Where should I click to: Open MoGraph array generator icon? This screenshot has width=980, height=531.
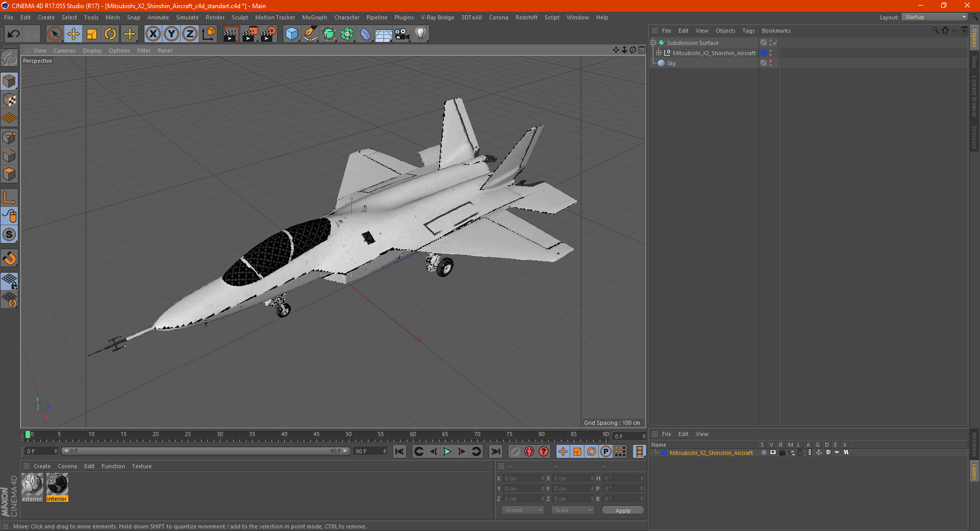pyautogui.click(x=347, y=34)
